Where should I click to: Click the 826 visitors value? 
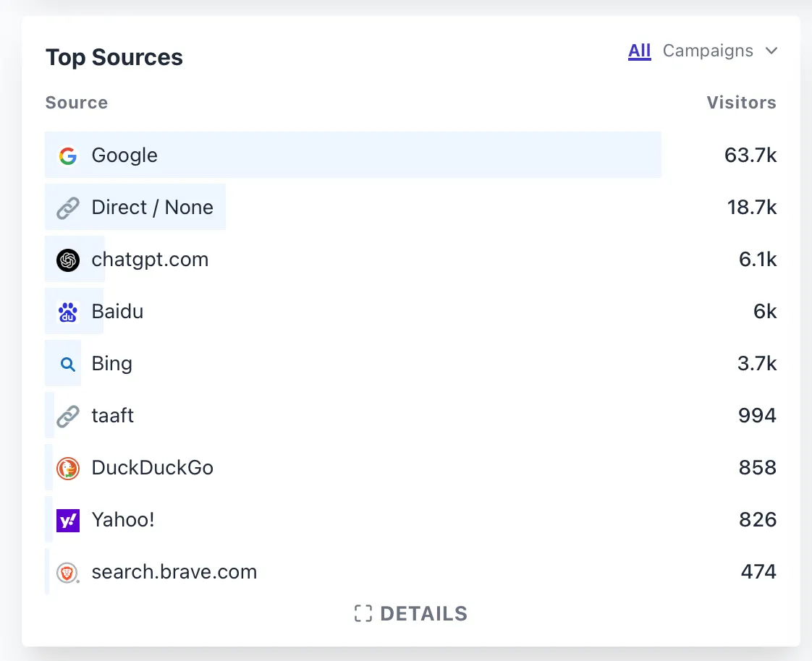click(758, 520)
